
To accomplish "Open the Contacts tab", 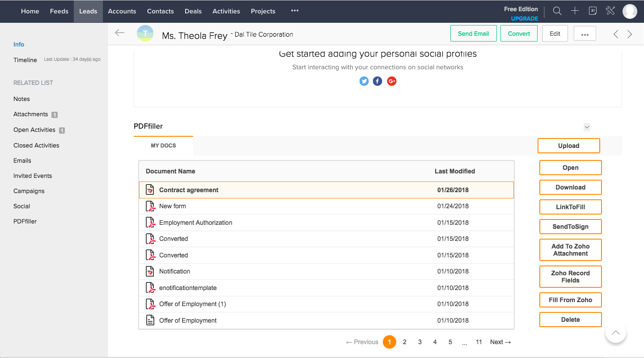I will coord(161,11).
